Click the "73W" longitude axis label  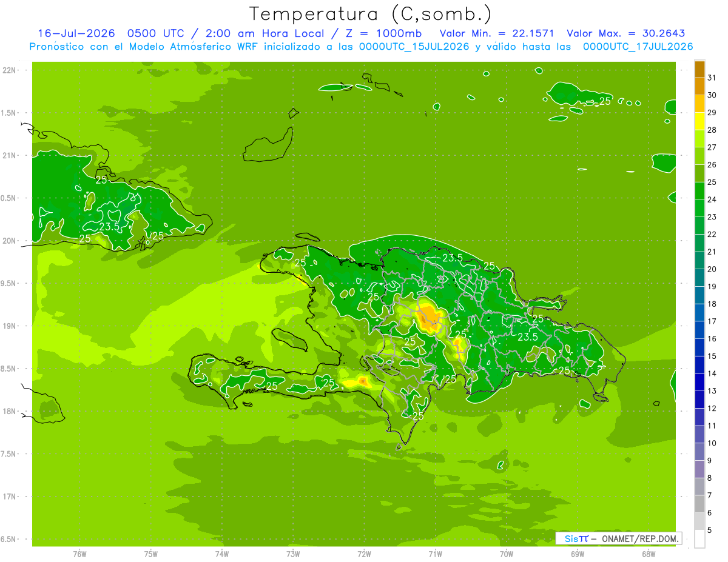(293, 554)
